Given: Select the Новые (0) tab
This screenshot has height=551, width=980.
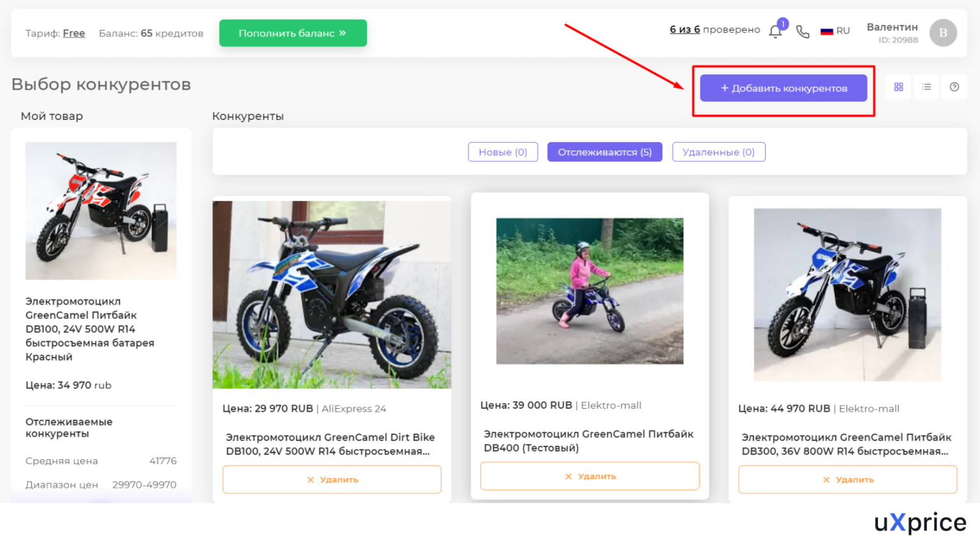Looking at the screenshot, I should [x=503, y=152].
